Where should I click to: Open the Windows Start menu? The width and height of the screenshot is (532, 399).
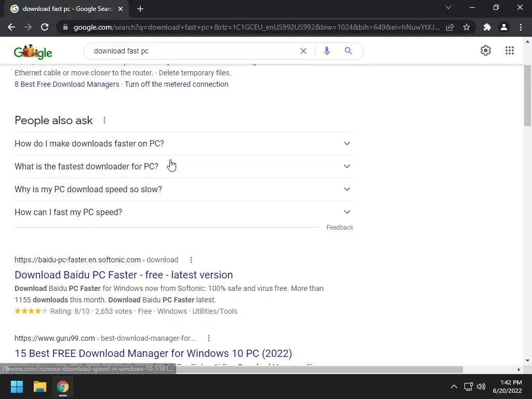pos(17,387)
